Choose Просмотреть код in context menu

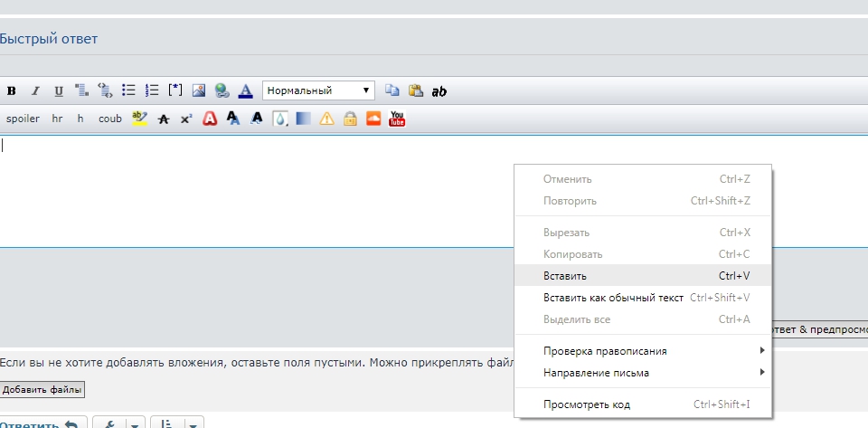[587, 404]
